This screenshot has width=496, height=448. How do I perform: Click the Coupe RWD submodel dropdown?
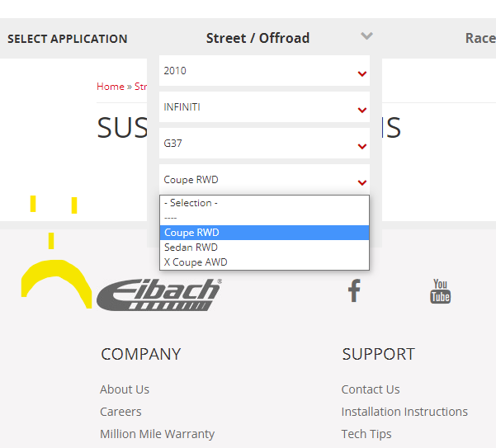pos(264,181)
